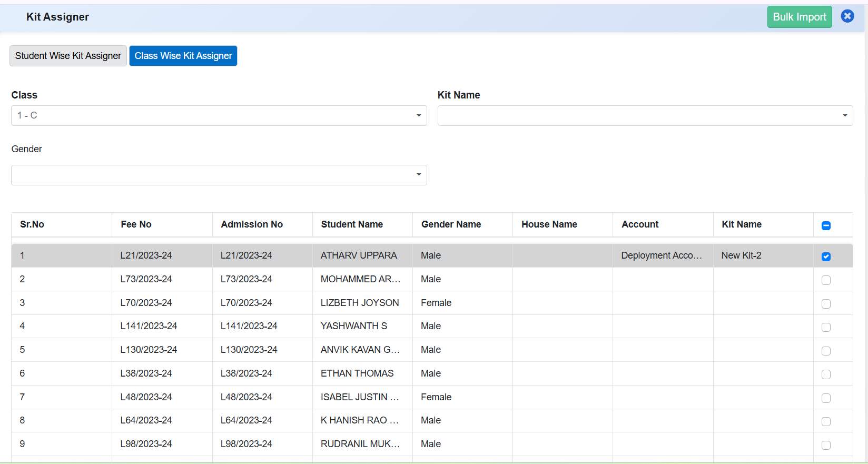The width and height of the screenshot is (868, 464).
Task: Click the Bulk Import button
Action: pos(799,17)
